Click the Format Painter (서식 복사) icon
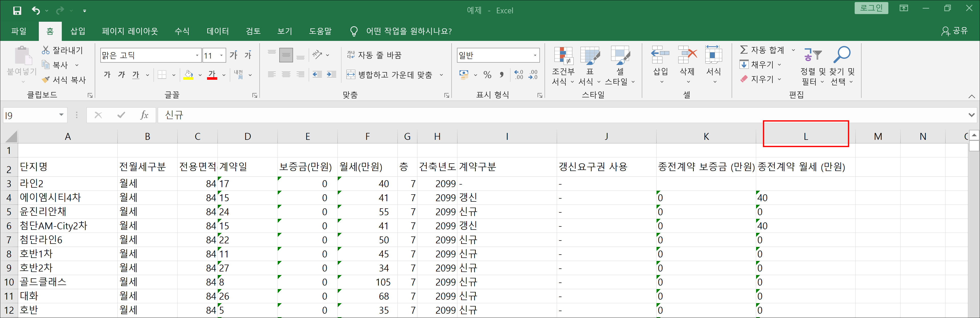This screenshot has width=980, height=318. coord(46,79)
